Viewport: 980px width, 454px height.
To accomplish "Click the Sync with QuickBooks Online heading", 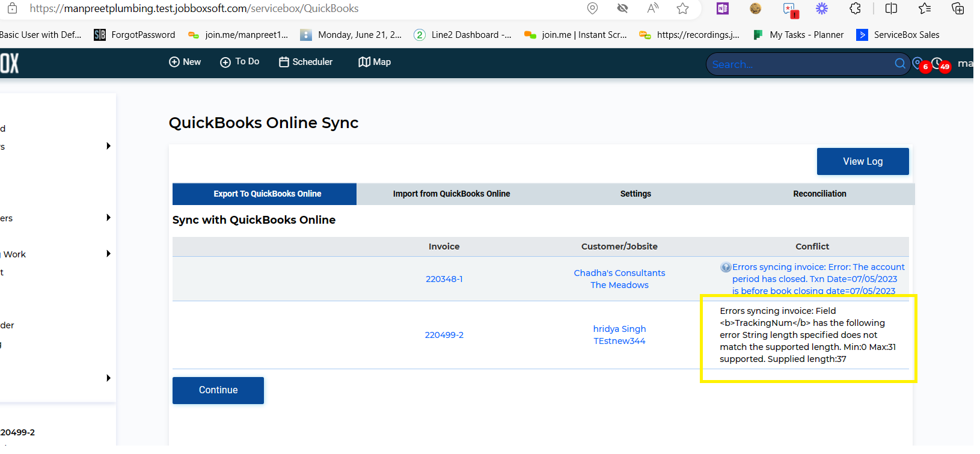I will point(254,220).
